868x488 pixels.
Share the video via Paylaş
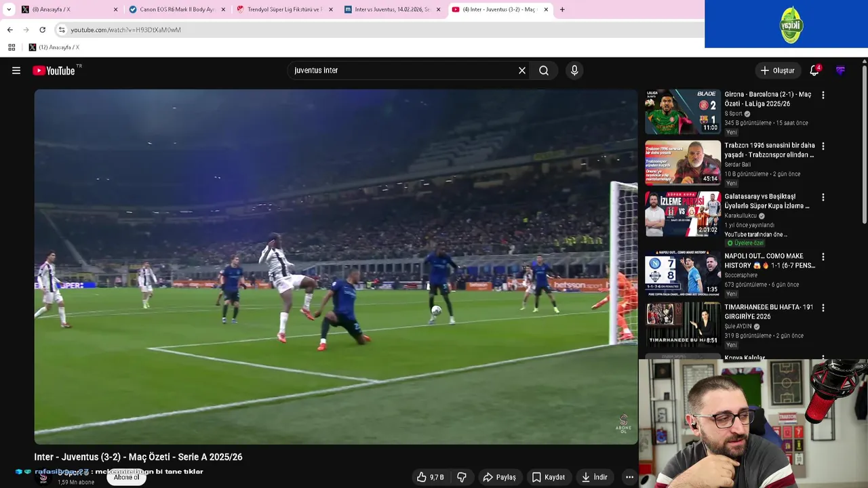(x=499, y=477)
